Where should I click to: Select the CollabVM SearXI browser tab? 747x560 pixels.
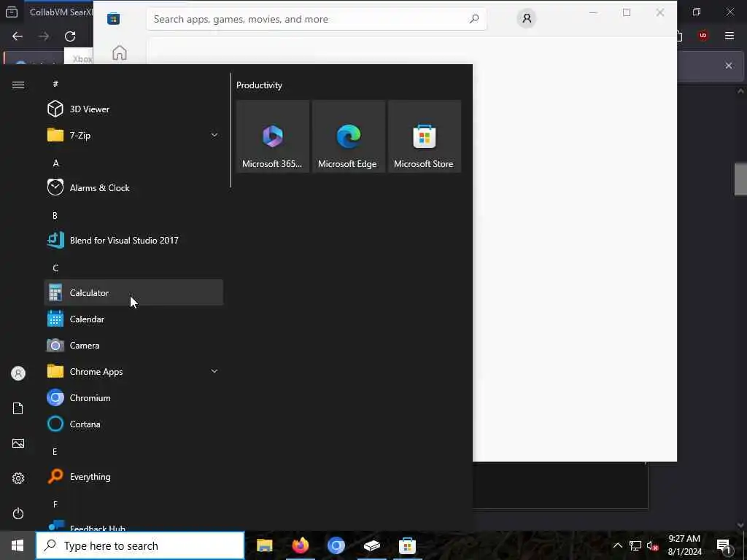(61, 12)
